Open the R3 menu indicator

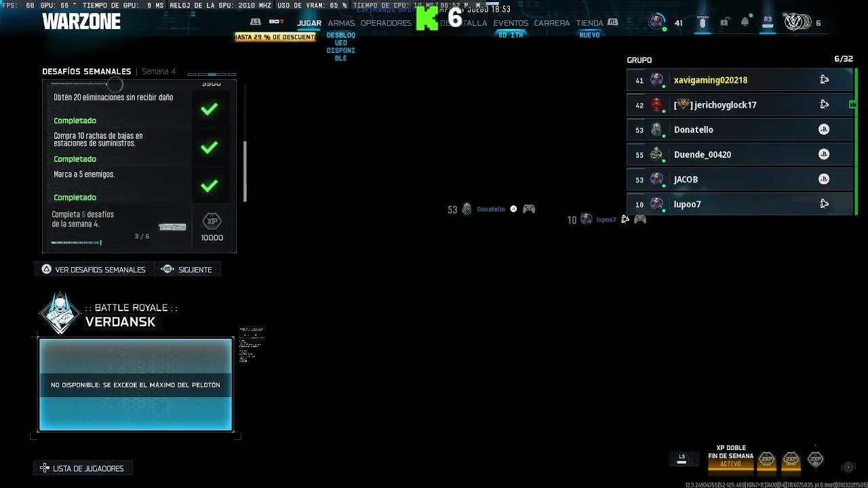pos(768,22)
